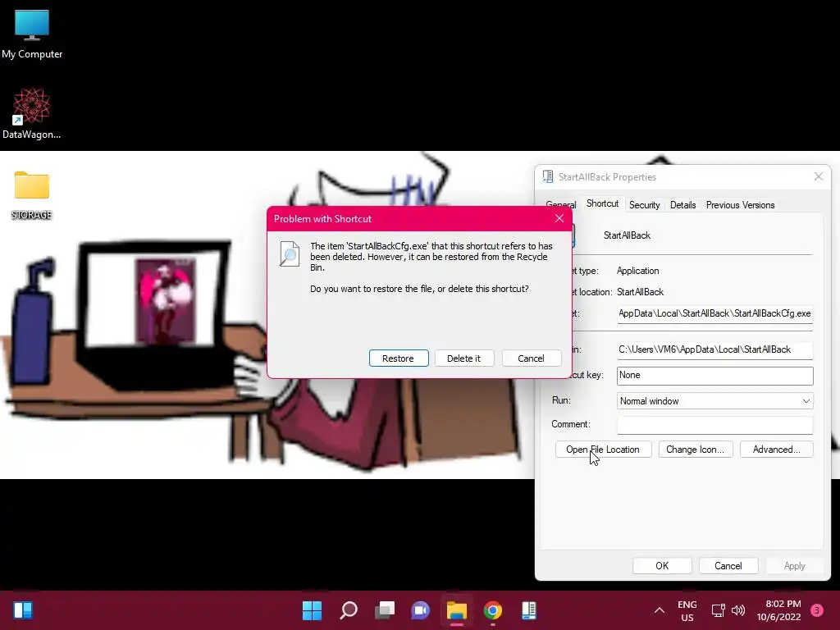This screenshot has height=630, width=840.
Task: Open the Previous Versions tab
Action: pyautogui.click(x=741, y=205)
